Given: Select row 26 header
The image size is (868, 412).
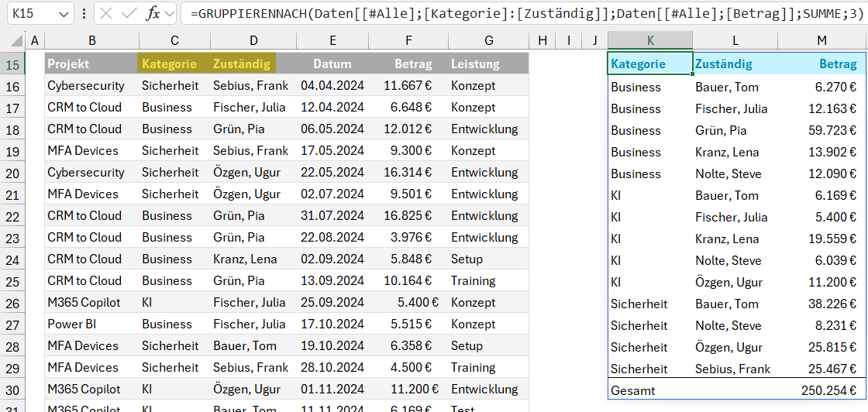Looking at the screenshot, I should point(12,303).
